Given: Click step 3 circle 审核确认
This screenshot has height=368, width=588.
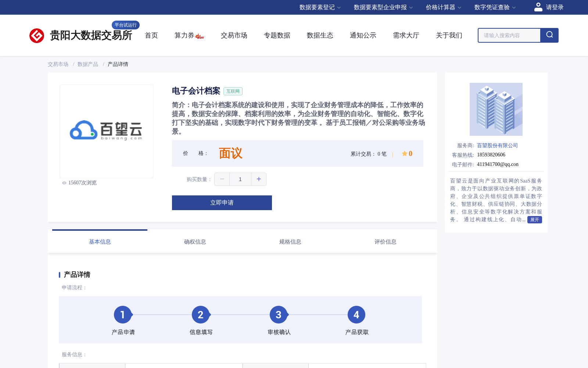Looking at the screenshot, I should (x=279, y=315).
